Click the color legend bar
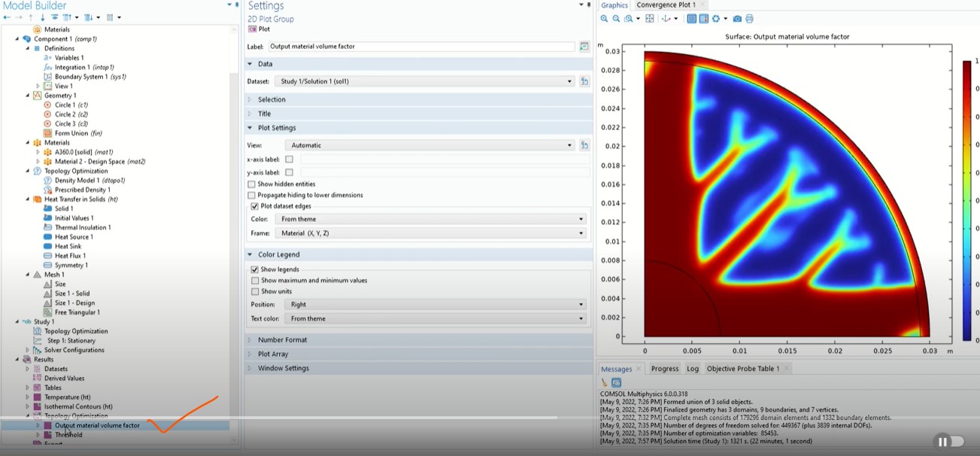980x456 pixels. 966,199
